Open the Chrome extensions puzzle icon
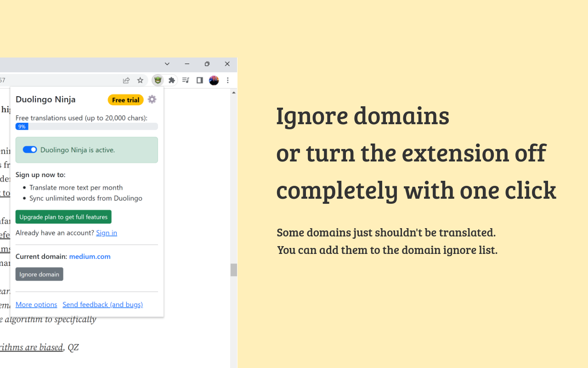 [172, 80]
